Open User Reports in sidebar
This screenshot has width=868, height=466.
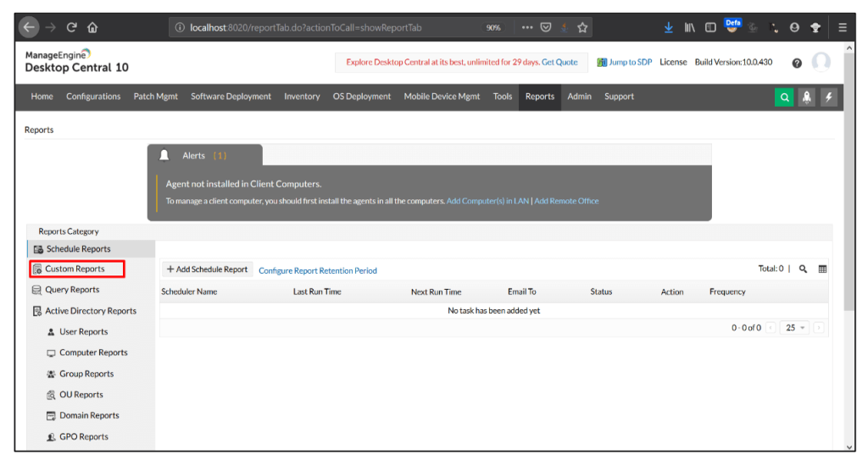pyautogui.click(x=84, y=331)
